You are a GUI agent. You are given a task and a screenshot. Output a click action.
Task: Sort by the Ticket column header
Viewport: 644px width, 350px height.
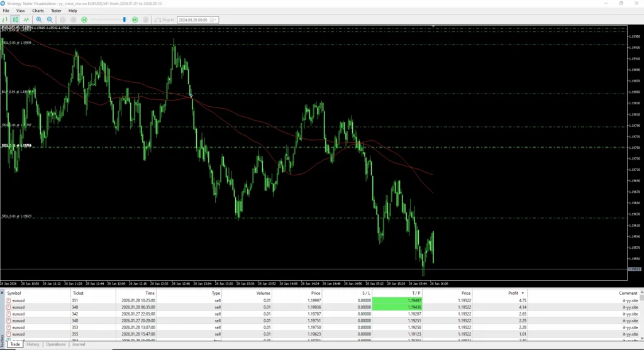[93, 293]
